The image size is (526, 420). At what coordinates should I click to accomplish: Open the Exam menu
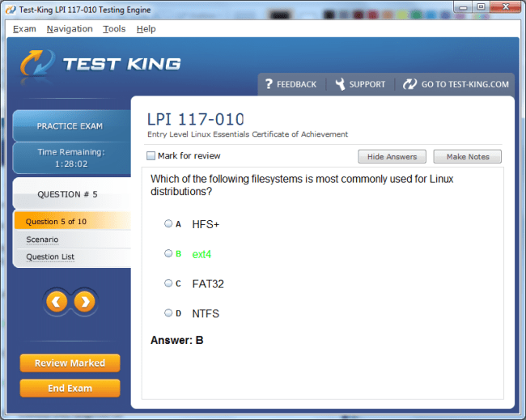pos(24,29)
